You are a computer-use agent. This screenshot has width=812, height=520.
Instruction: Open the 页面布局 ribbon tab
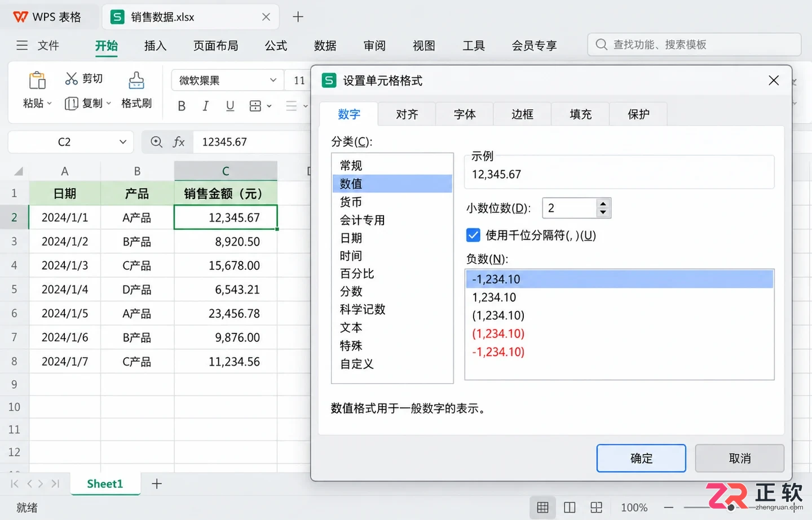[215, 46]
